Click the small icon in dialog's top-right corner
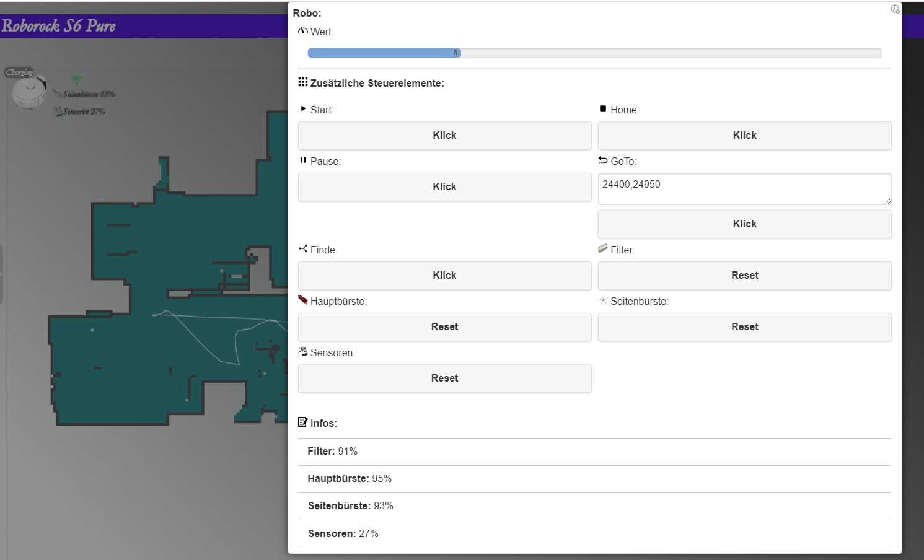The width and height of the screenshot is (924, 560). pos(895,9)
